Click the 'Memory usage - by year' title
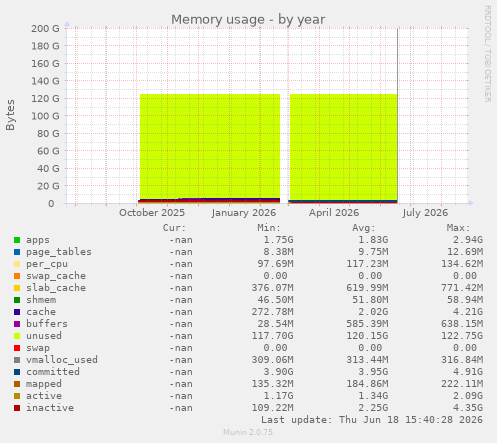 tap(248, 20)
